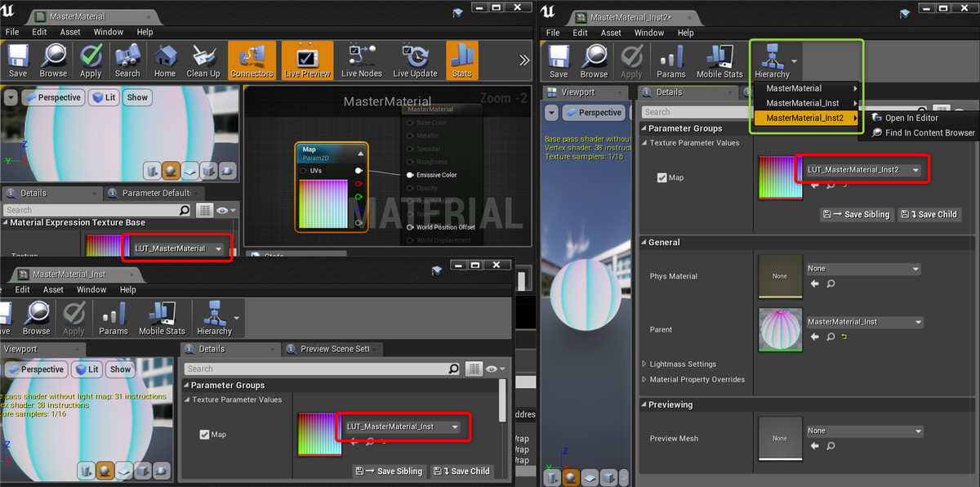Uncheck the Map checkbox in MasterMaterial_Inst2 window

(x=662, y=177)
